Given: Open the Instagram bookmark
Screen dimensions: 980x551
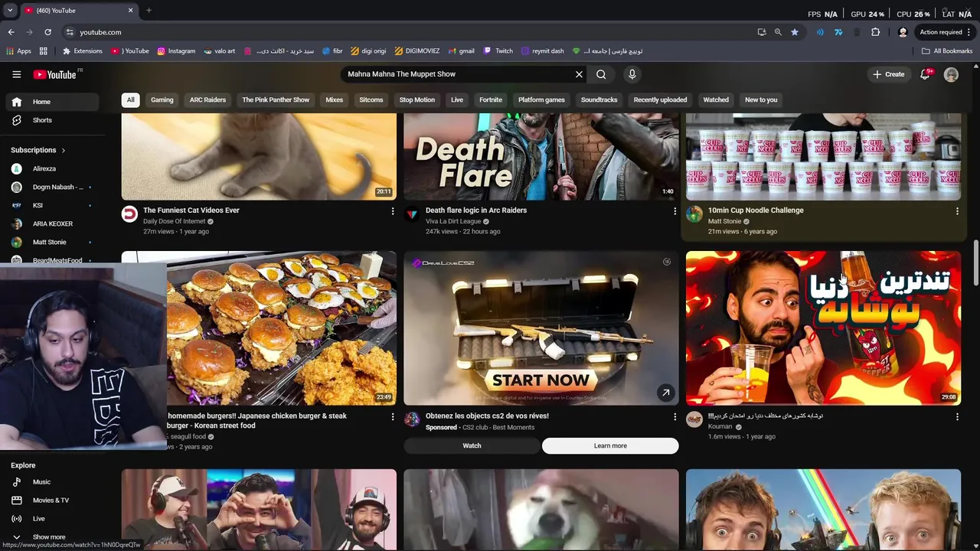Looking at the screenshot, I should click(176, 51).
